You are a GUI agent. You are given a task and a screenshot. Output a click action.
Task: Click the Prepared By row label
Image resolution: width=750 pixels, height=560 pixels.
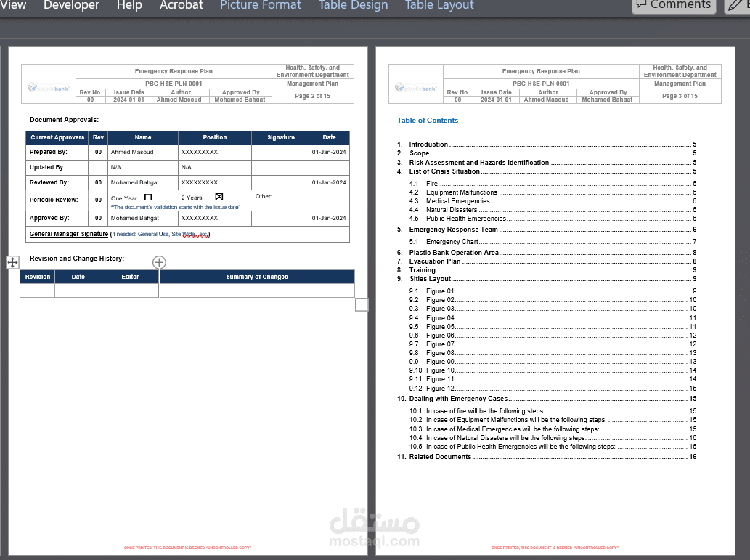pos(49,152)
